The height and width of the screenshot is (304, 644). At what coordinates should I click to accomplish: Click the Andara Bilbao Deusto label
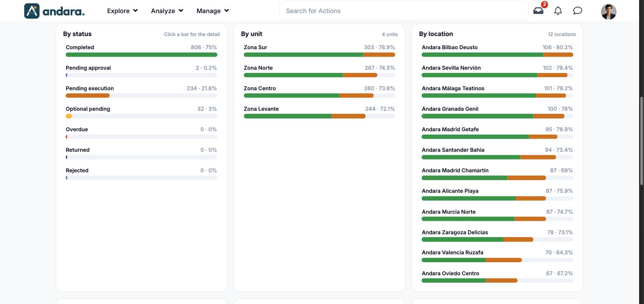[x=450, y=47]
